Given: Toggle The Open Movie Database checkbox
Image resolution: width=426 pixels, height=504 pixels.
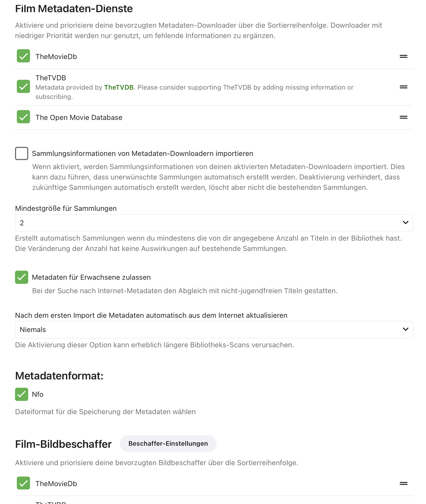Looking at the screenshot, I should tap(23, 117).
